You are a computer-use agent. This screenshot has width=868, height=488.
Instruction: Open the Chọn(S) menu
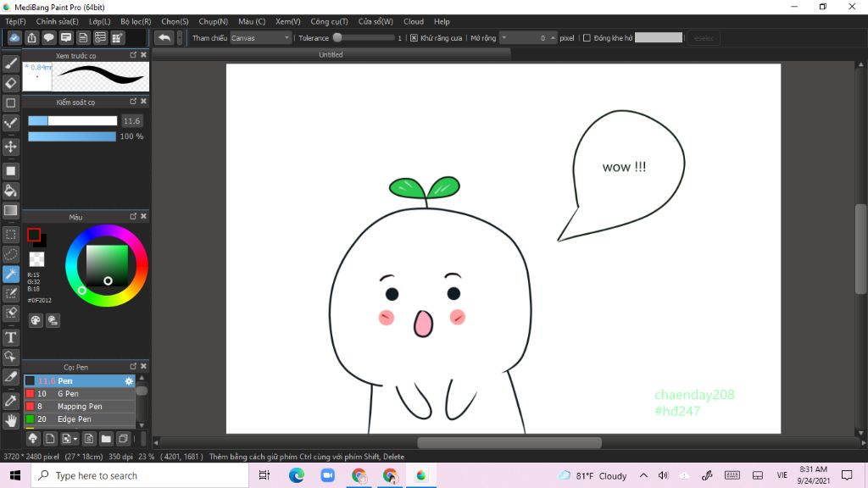175,21
